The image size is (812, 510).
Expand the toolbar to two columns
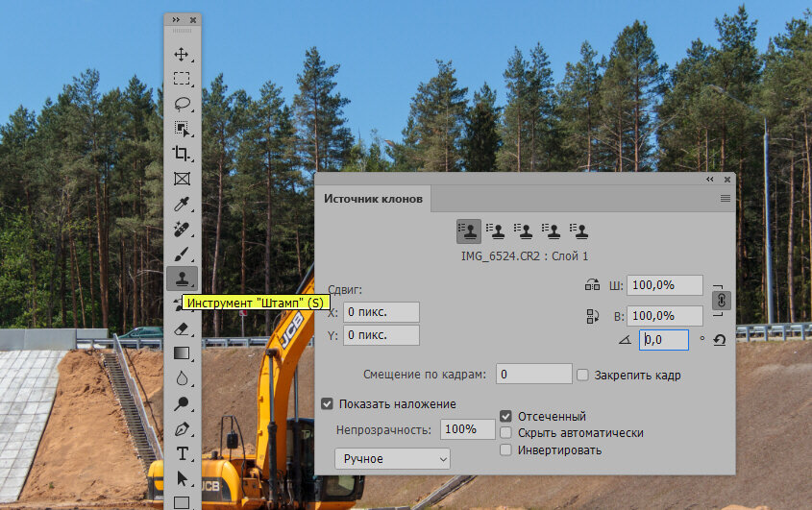176,19
